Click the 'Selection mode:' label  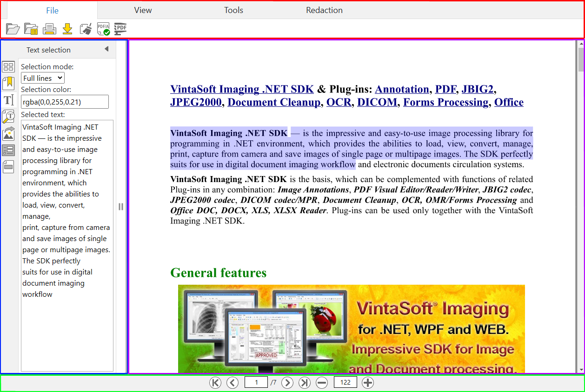[47, 67]
